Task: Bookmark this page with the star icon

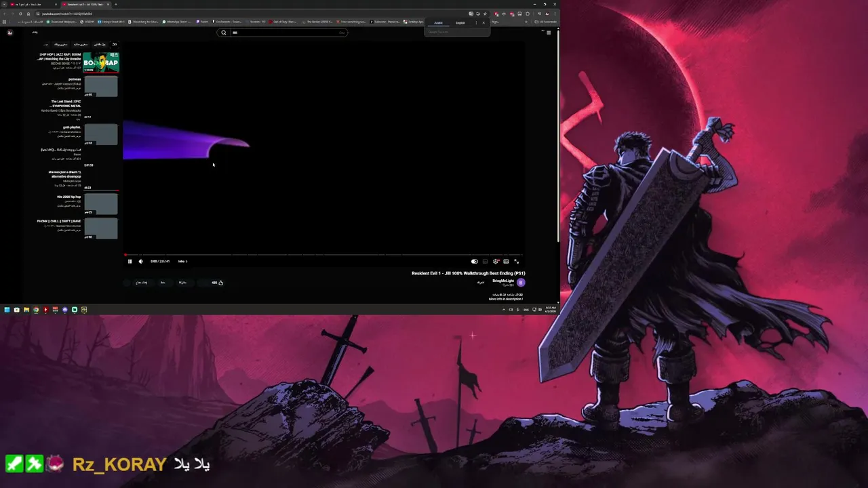Action: 485,14
